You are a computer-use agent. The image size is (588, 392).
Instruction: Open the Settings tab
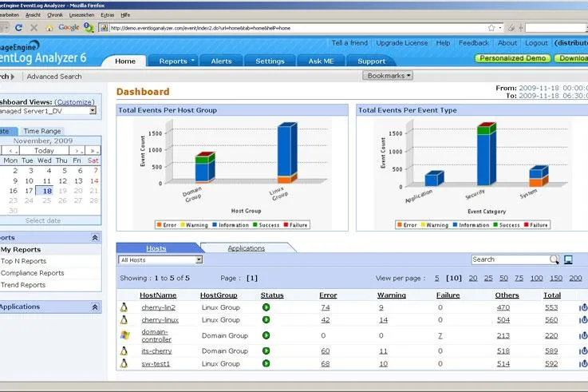tap(270, 61)
